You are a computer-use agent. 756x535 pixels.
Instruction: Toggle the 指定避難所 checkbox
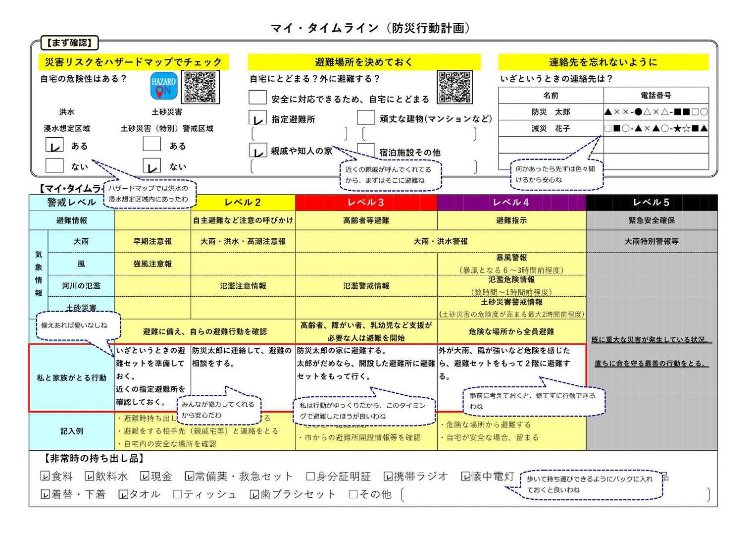(257, 118)
